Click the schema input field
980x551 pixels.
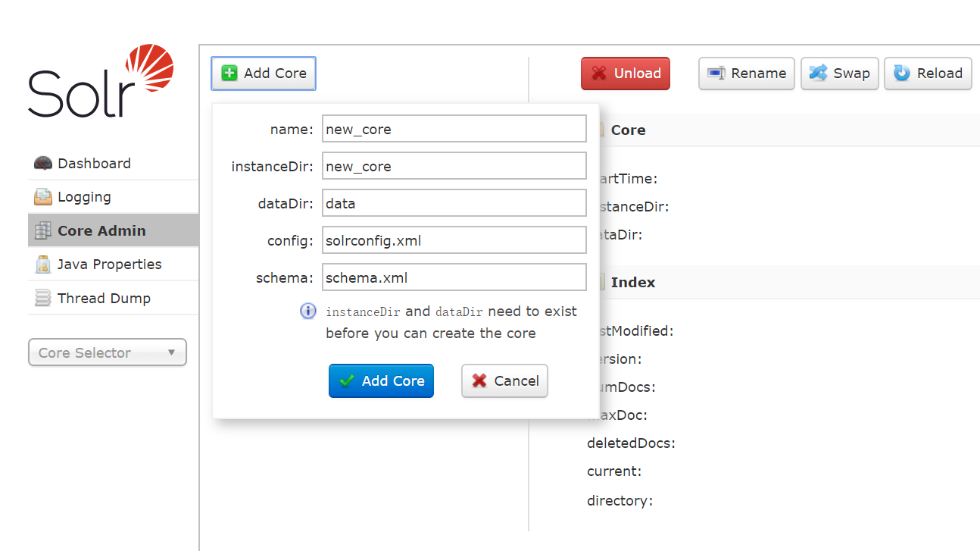(x=454, y=277)
